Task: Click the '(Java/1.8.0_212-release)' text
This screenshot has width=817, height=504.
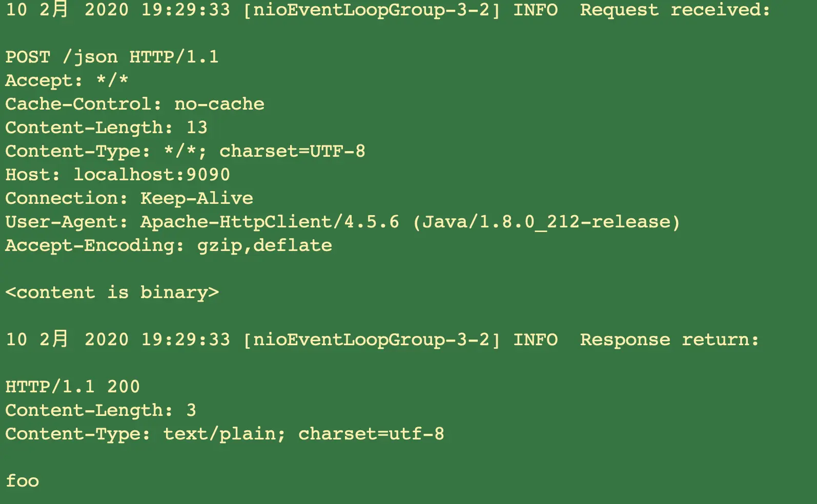Action: pos(546,222)
